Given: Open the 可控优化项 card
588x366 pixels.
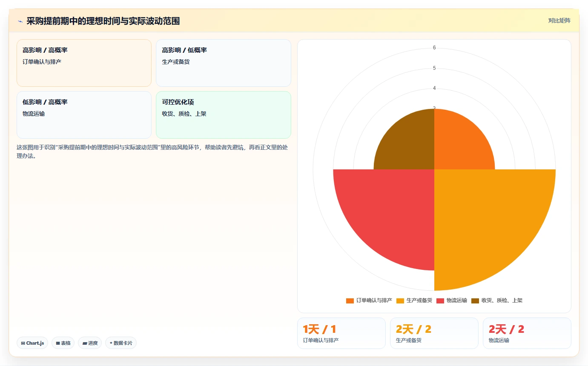Looking at the screenshot, I should (x=224, y=115).
